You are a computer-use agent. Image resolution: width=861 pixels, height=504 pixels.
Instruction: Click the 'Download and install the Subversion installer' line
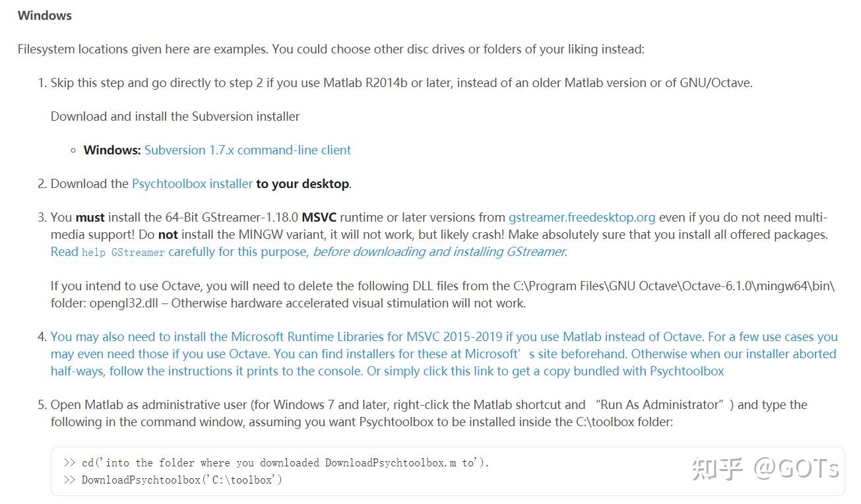coord(175,116)
